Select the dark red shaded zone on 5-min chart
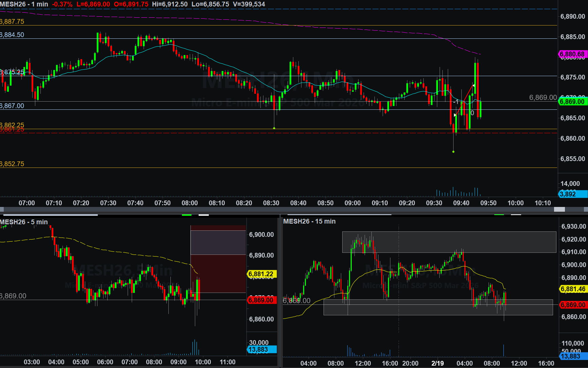Screen dimensions: 588x368 [218, 274]
